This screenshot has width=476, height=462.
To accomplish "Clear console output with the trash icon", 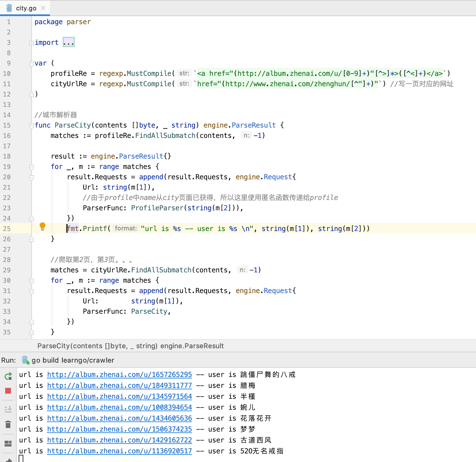I will click(x=8, y=424).
